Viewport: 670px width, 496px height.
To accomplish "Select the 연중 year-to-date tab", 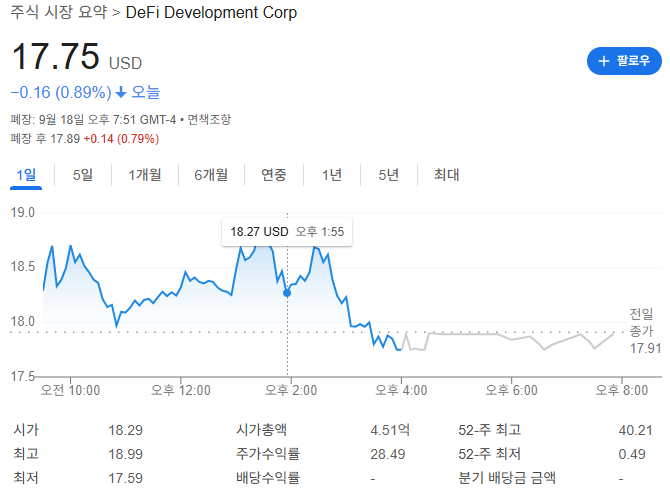I will pyautogui.click(x=274, y=175).
